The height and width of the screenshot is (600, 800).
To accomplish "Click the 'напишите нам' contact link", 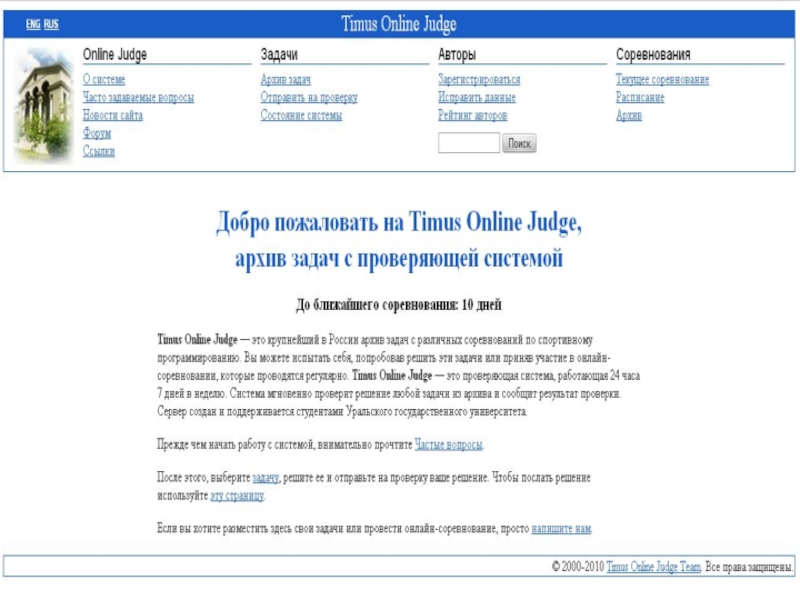I will point(561,529).
